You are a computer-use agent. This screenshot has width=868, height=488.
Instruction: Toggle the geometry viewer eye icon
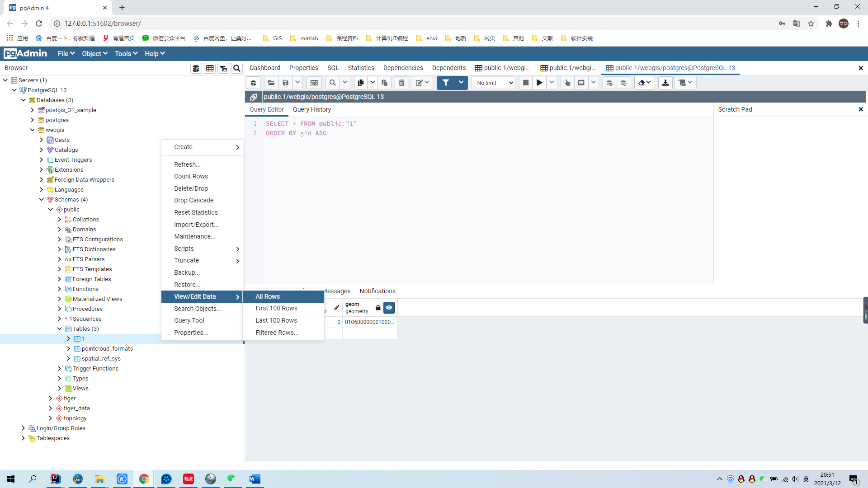click(389, 308)
